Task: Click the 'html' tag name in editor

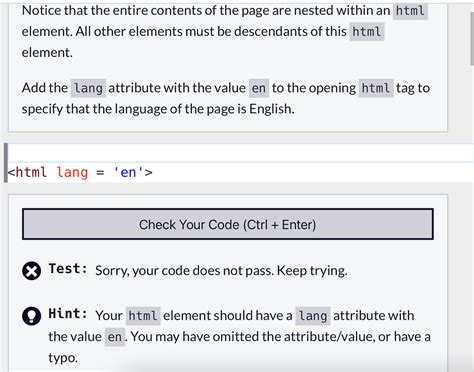Action: coord(31,172)
